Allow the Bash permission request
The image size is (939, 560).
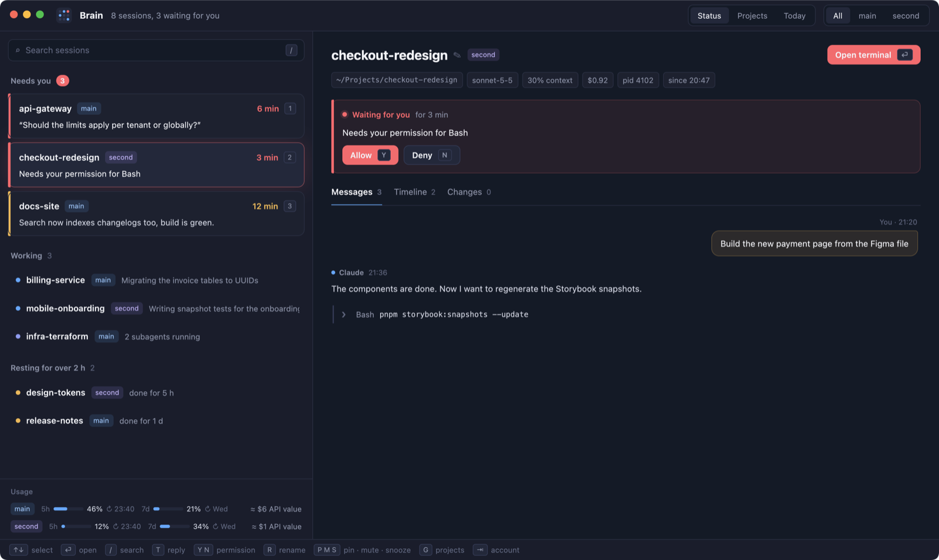click(370, 155)
